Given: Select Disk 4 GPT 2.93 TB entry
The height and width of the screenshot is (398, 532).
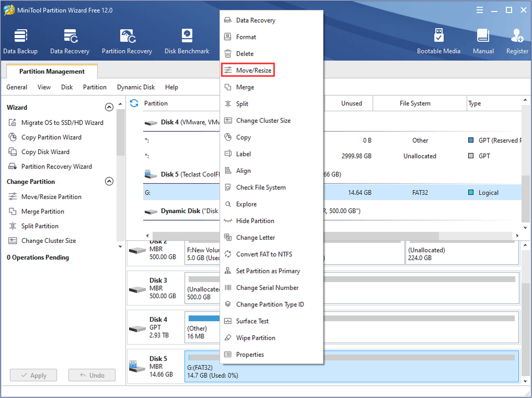Looking at the screenshot, I should (x=156, y=327).
